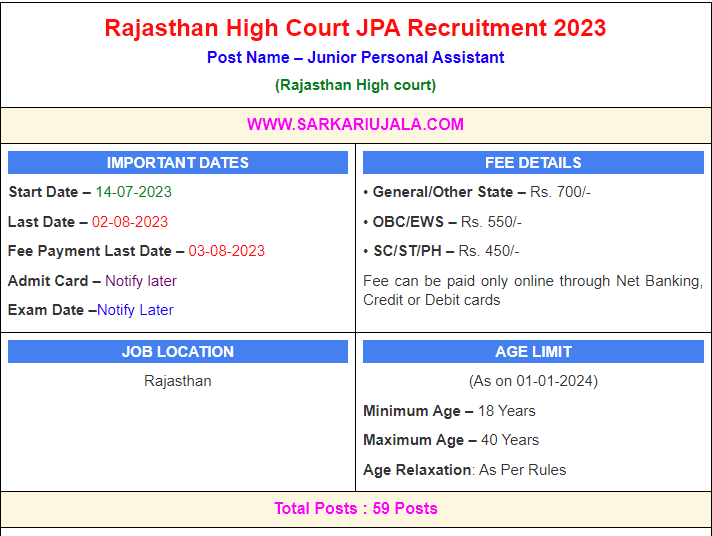712x536 pixels.
Task: Click fee payment last date 03-08-2023
Action: click(x=226, y=251)
